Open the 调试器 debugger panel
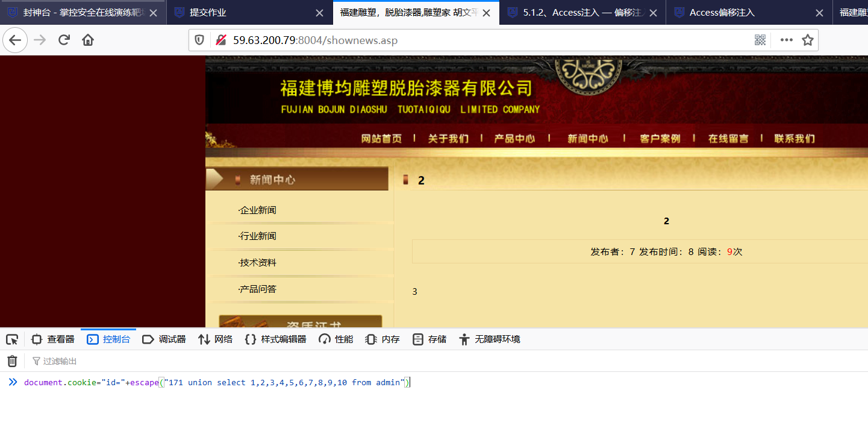The width and height of the screenshot is (868, 428). [x=164, y=339]
